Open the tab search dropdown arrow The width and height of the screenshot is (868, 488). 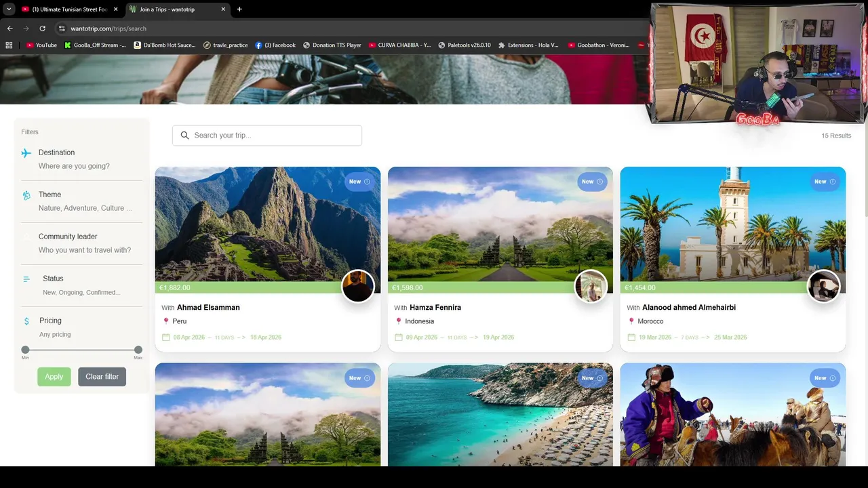(9, 9)
